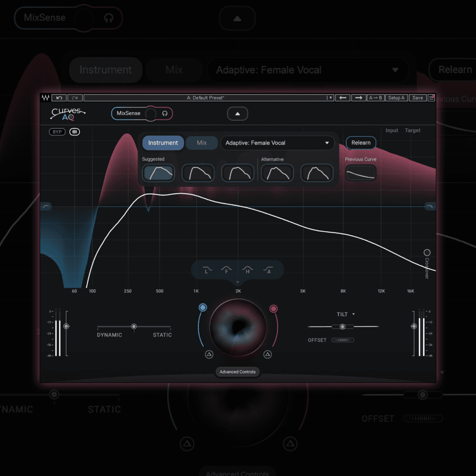The width and height of the screenshot is (476, 476).
Task: Click the A: Default Preset name field
Action: pos(205,98)
